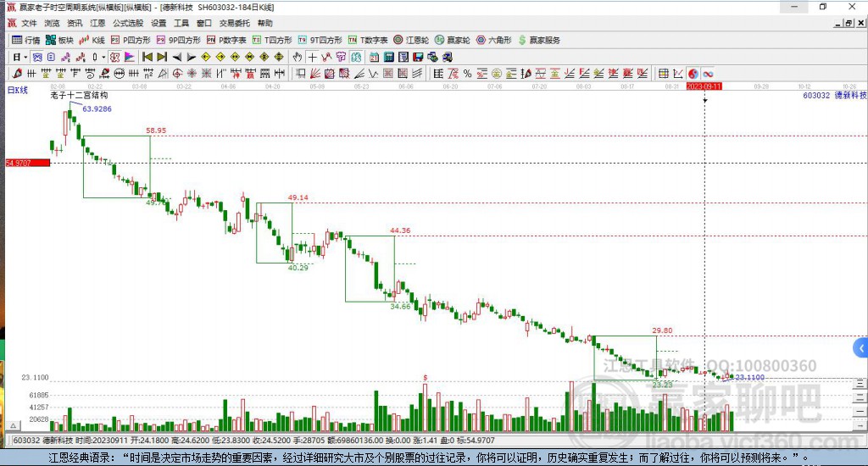Click the 板块 toolbar button
The image size is (868, 466).
(59, 40)
